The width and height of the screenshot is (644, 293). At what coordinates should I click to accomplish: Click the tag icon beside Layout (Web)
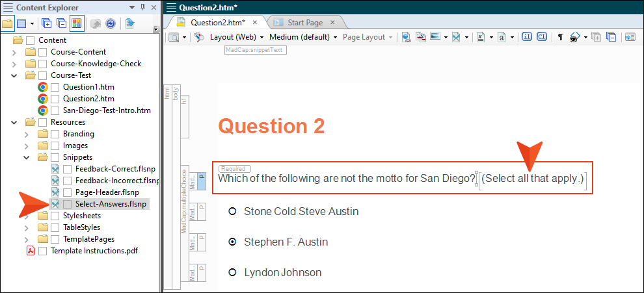tap(199, 37)
